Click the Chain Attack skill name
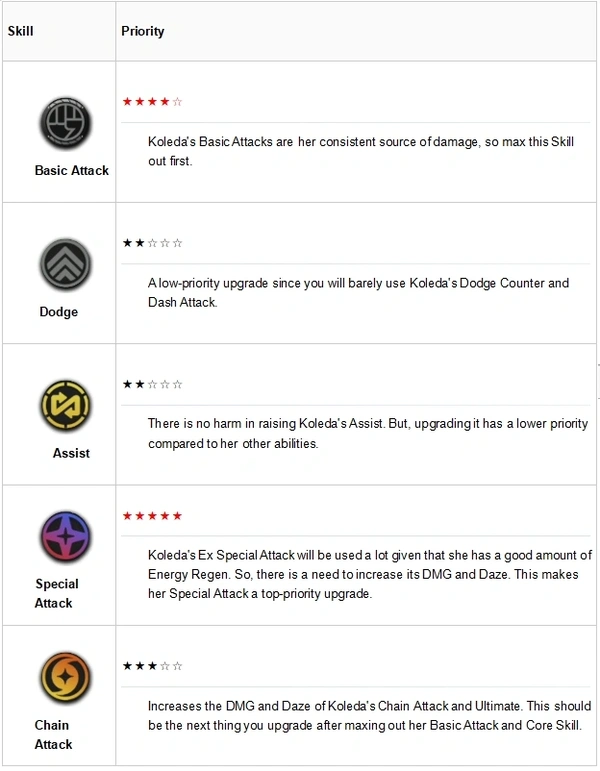 pos(54,734)
